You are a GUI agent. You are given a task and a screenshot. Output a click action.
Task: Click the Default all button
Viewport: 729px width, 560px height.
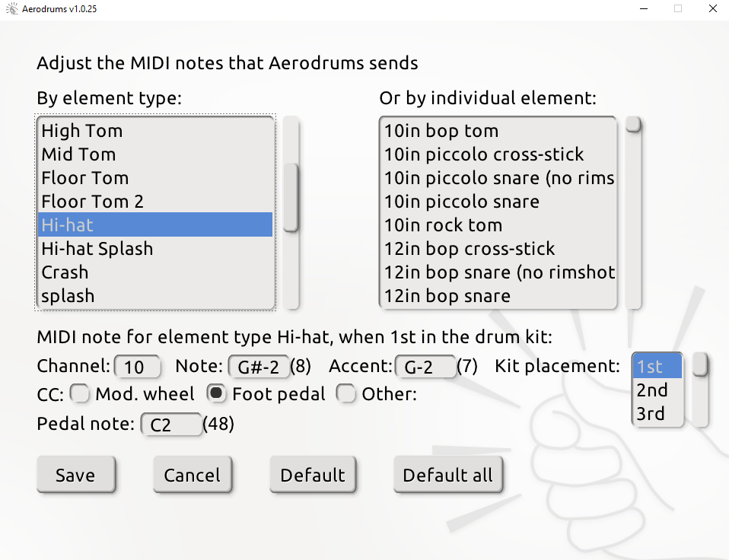pyautogui.click(x=447, y=475)
